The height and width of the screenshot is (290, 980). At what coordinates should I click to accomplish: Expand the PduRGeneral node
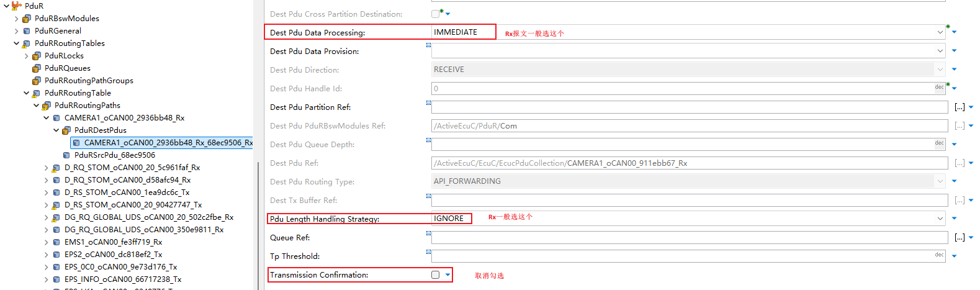pyautogui.click(x=16, y=31)
